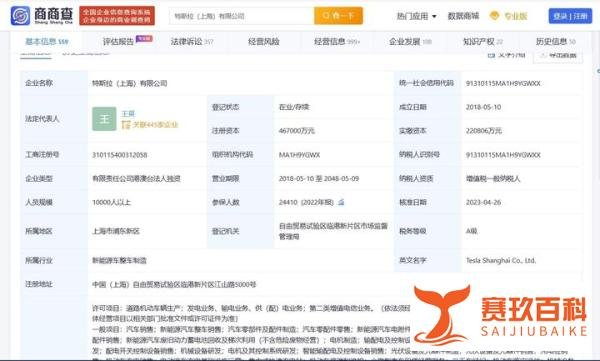Click the 关联445家企业 link

pyautogui.click(x=155, y=124)
